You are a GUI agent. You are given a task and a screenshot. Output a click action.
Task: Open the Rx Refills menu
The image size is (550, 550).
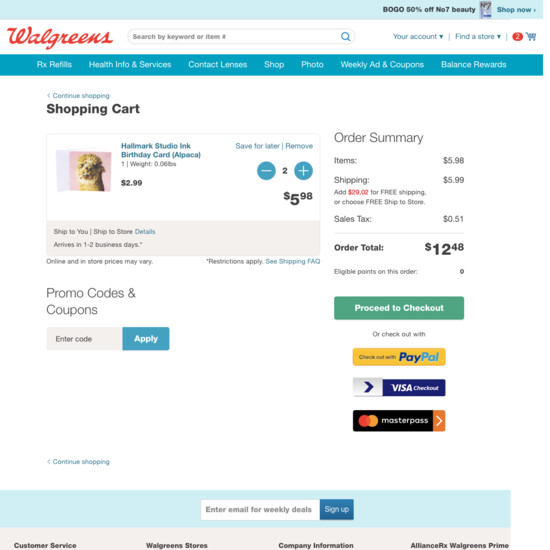(54, 65)
